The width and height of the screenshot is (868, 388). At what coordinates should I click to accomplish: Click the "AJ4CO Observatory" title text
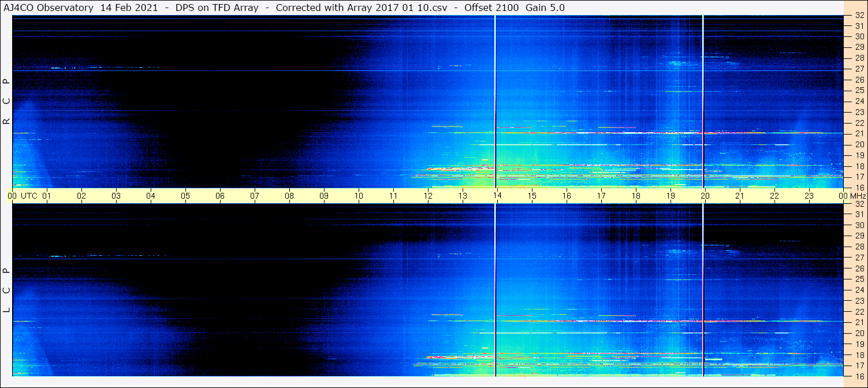click(x=49, y=8)
